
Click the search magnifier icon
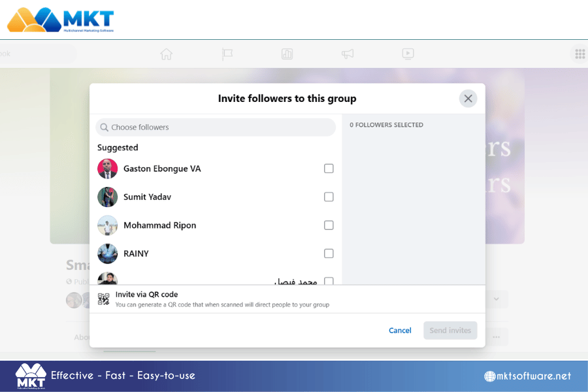(x=105, y=127)
